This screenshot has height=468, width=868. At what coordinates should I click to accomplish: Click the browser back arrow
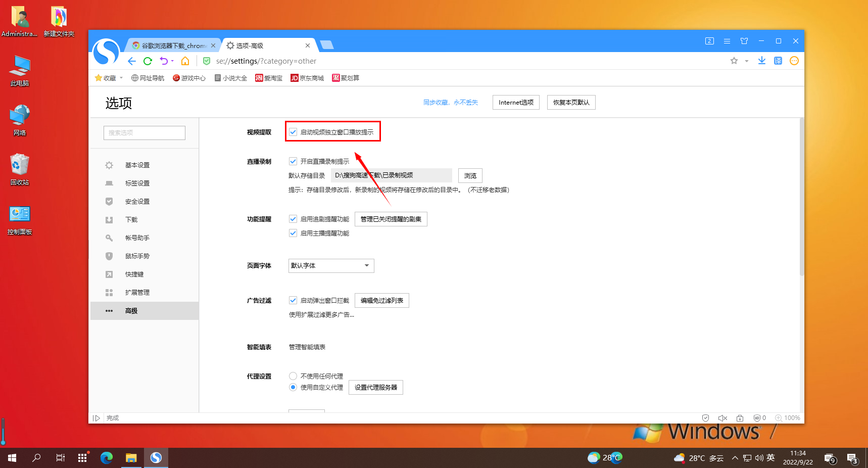pyautogui.click(x=132, y=61)
